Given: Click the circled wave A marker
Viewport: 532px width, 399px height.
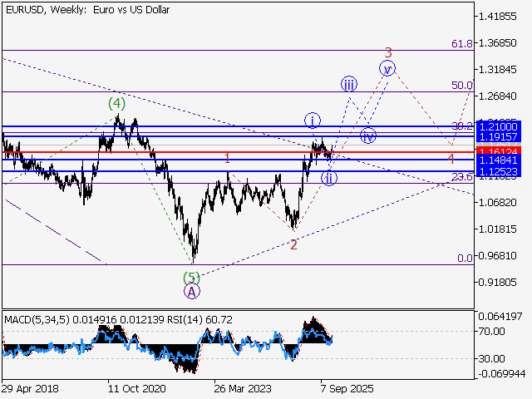Looking at the screenshot, I should tap(192, 292).
